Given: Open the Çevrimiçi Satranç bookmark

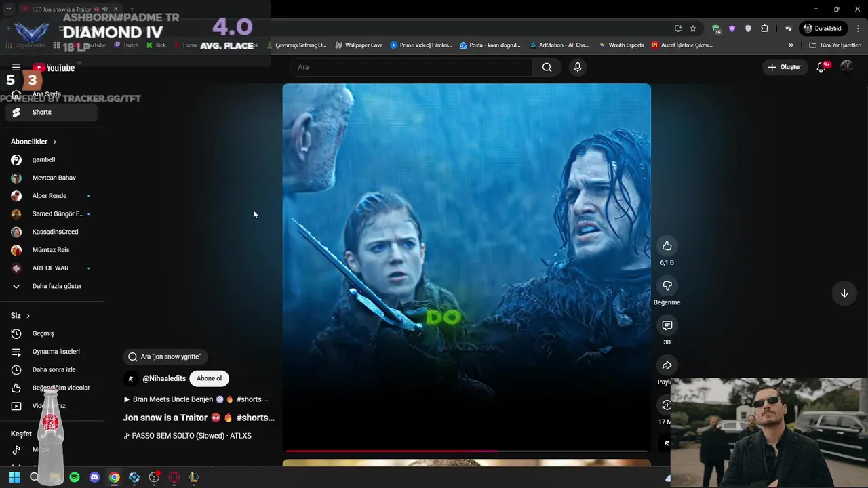Looking at the screenshot, I should tap(297, 45).
